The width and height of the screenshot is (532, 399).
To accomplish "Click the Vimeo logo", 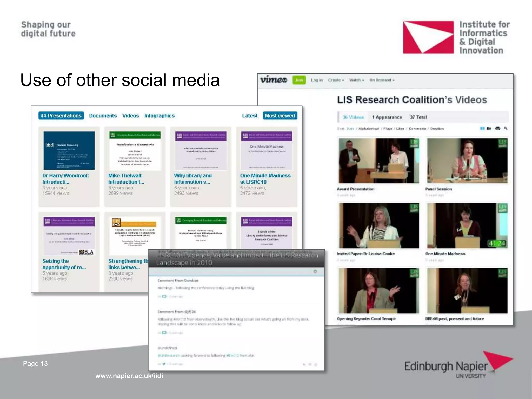I will (x=274, y=80).
